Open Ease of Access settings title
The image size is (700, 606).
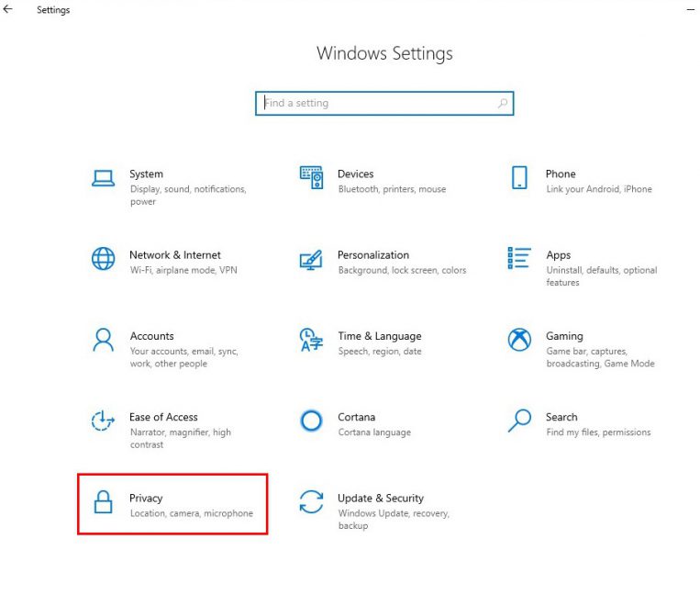(x=163, y=417)
